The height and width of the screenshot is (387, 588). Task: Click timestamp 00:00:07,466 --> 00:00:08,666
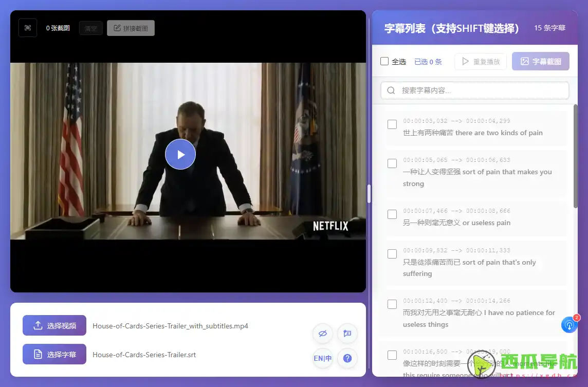point(456,211)
